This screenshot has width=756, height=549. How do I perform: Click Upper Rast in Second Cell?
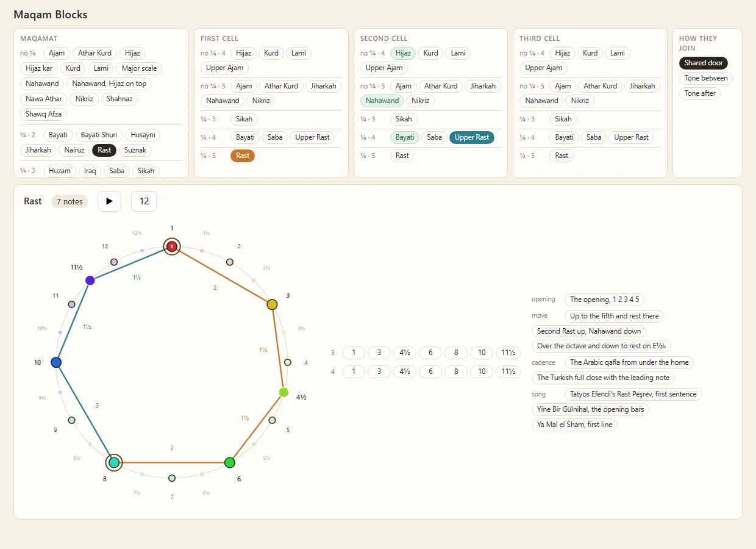pyautogui.click(x=472, y=137)
